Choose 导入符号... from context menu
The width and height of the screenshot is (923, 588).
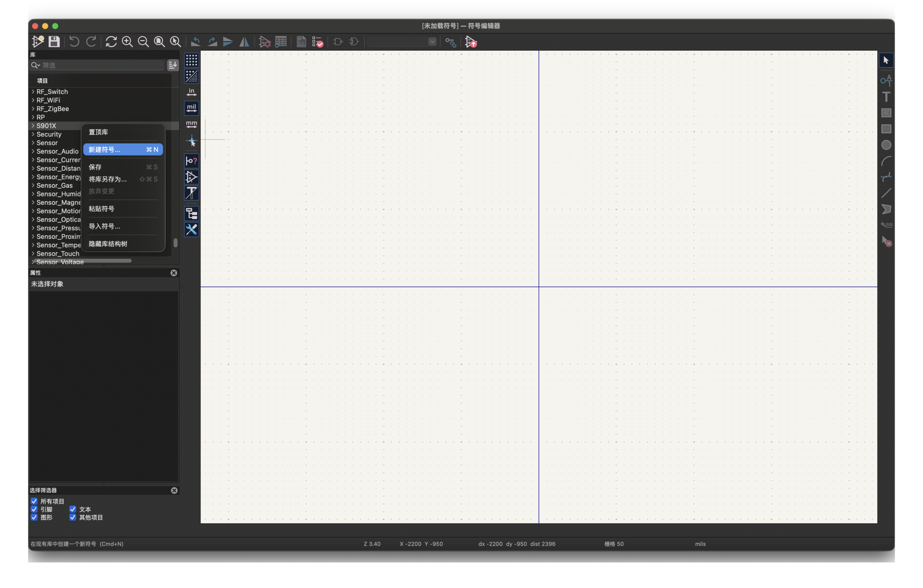click(104, 226)
